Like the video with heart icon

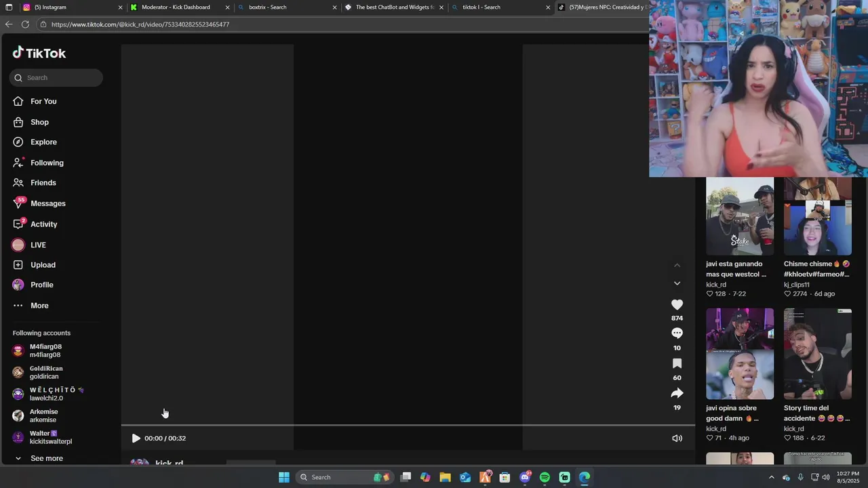pyautogui.click(x=677, y=305)
